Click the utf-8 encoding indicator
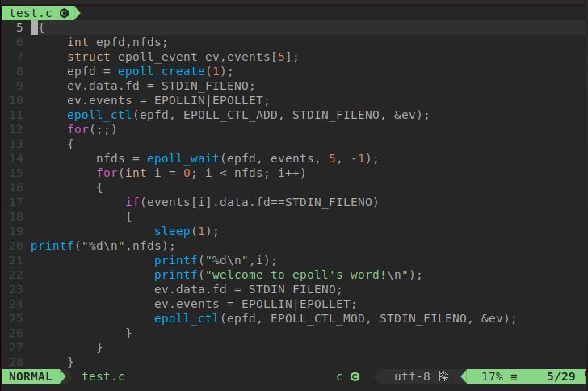The height and width of the screenshot is (391, 588). (x=412, y=376)
